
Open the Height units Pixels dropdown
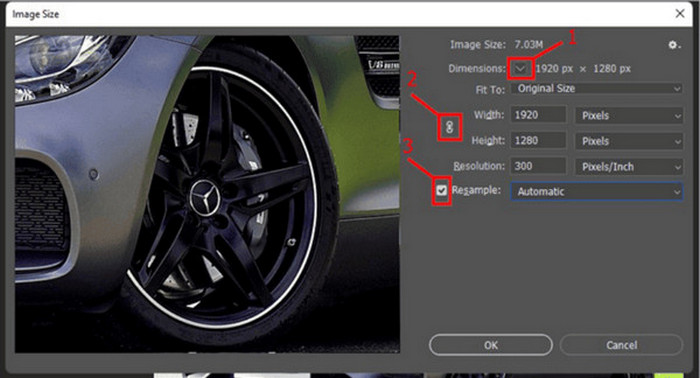tap(629, 141)
